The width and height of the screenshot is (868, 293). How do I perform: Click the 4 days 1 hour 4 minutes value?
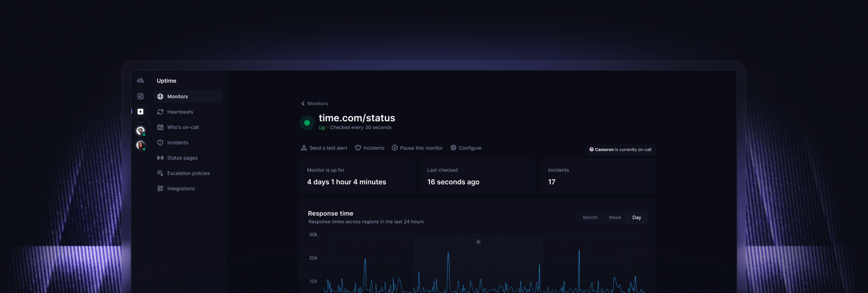point(347,182)
